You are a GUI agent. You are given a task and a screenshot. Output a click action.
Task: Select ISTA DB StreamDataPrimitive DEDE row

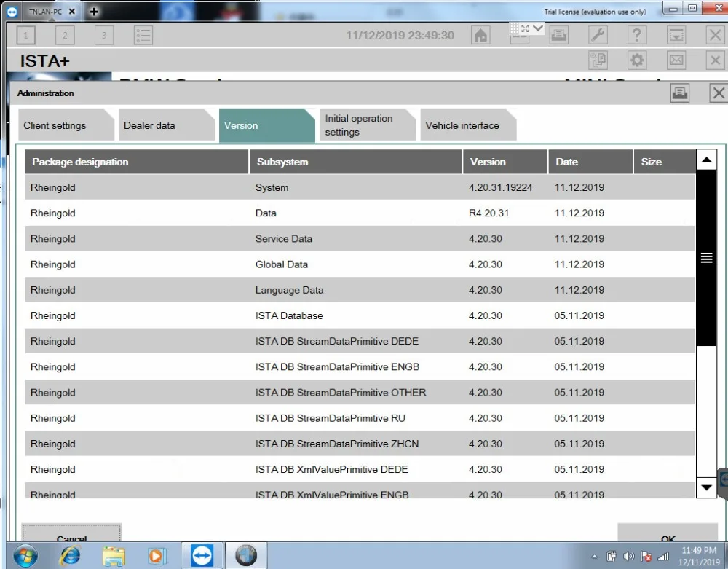point(360,342)
